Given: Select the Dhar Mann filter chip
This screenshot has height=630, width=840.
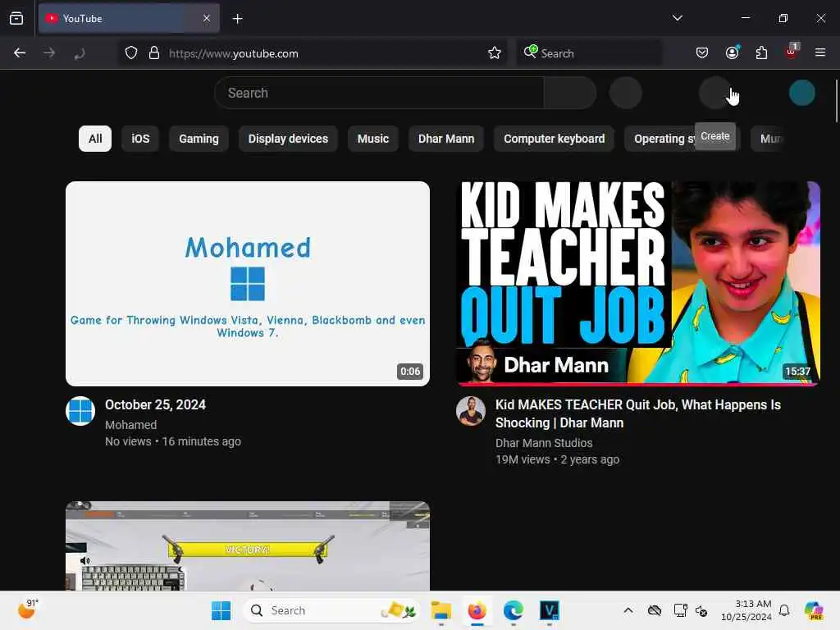Looking at the screenshot, I should (x=446, y=139).
